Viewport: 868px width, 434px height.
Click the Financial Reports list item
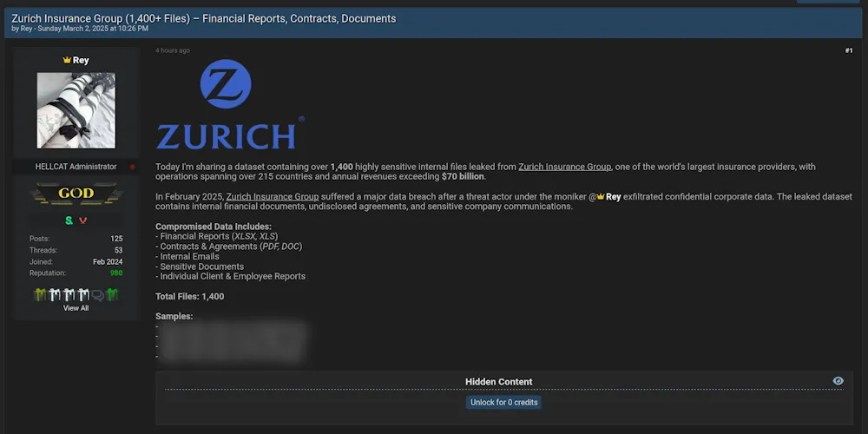[216, 236]
